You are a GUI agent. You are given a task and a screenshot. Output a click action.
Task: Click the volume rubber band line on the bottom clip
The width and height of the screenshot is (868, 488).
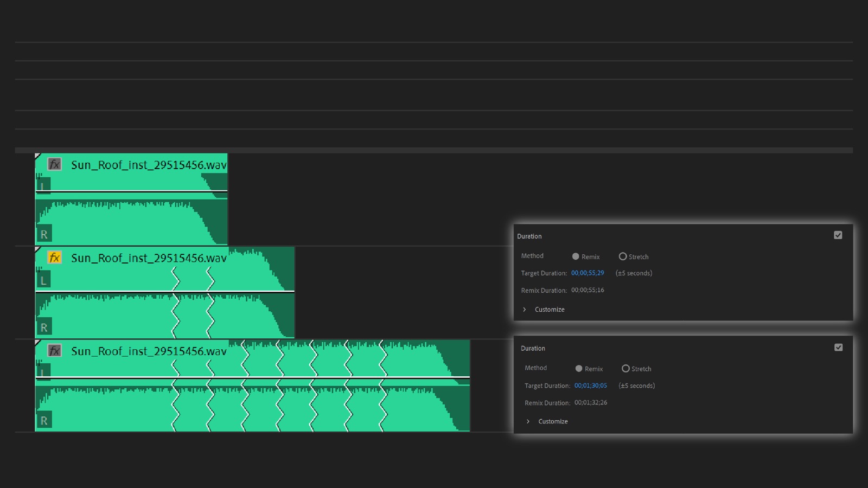point(252,377)
